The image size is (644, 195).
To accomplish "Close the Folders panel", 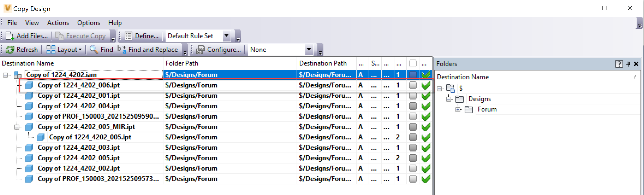I will pyautogui.click(x=636, y=64).
